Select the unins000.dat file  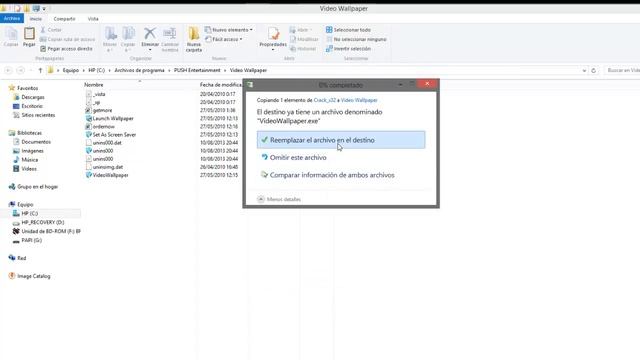pos(107,143)
